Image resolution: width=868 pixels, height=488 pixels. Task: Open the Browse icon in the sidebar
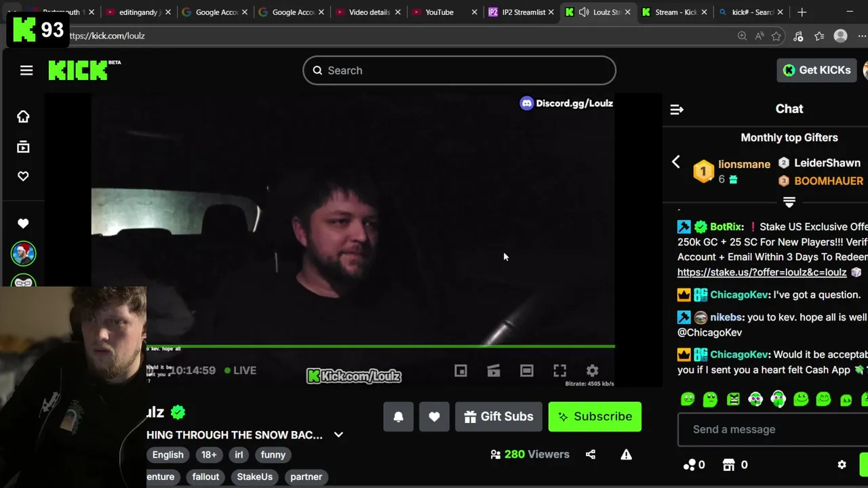pos(23,146)
